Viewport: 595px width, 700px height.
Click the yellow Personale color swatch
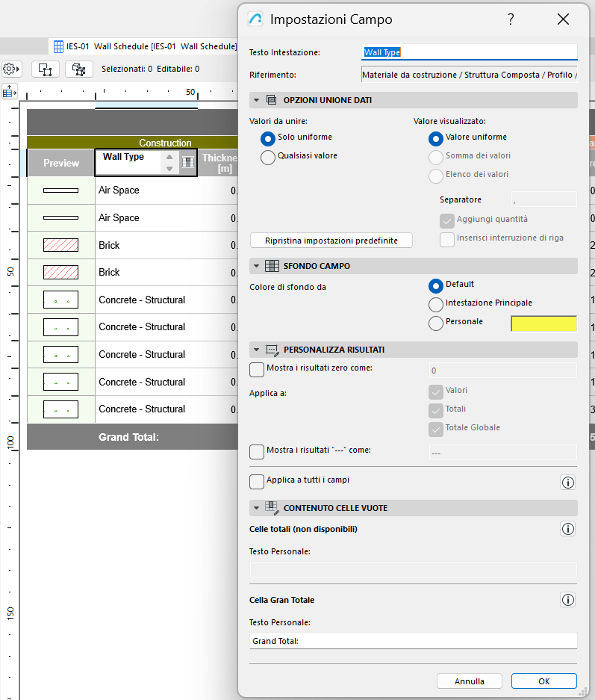544,323
